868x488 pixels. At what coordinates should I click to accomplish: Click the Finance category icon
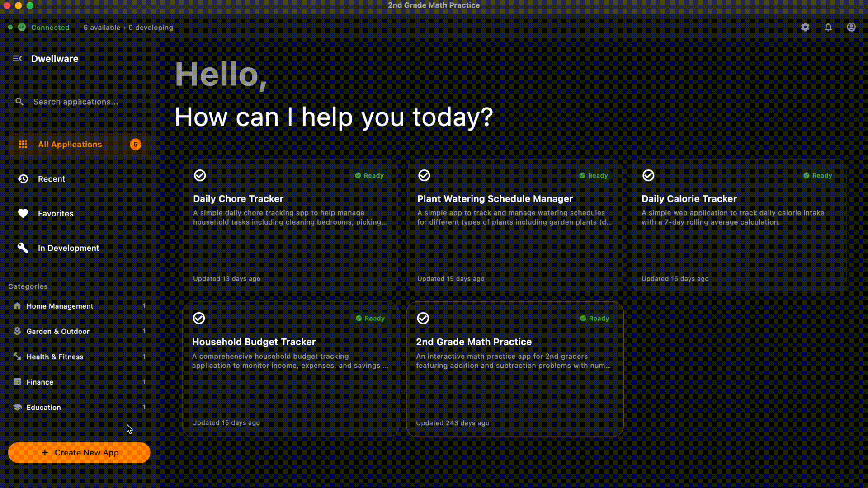tap(17, 382)
